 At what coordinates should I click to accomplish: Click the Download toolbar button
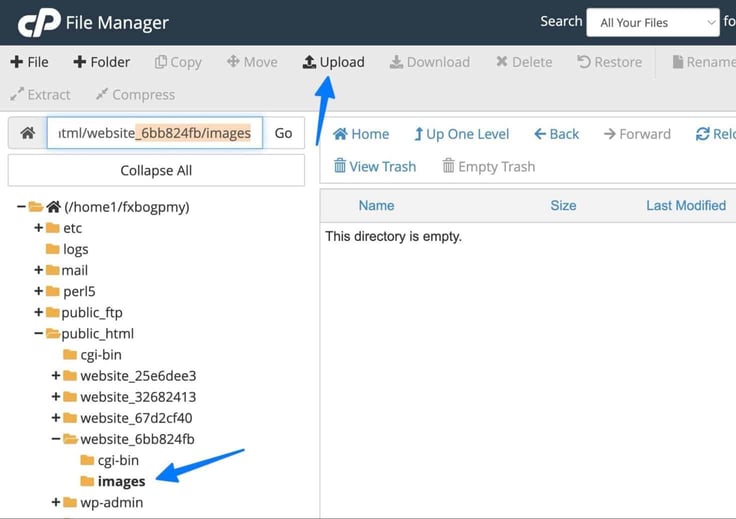[x=429, y=62]
